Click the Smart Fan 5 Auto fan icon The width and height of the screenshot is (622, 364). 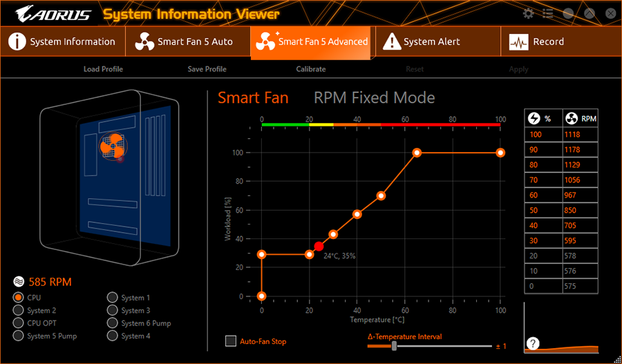[x=144, y=41]
